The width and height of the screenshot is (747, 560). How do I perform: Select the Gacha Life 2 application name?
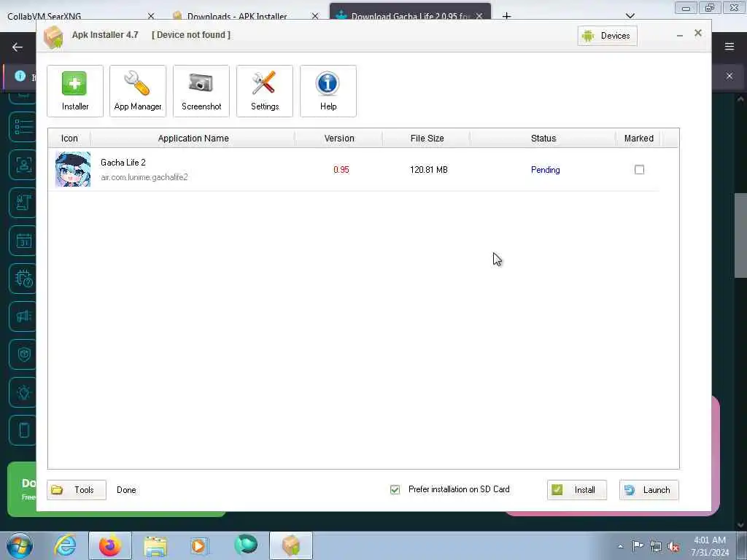[123, 163]
